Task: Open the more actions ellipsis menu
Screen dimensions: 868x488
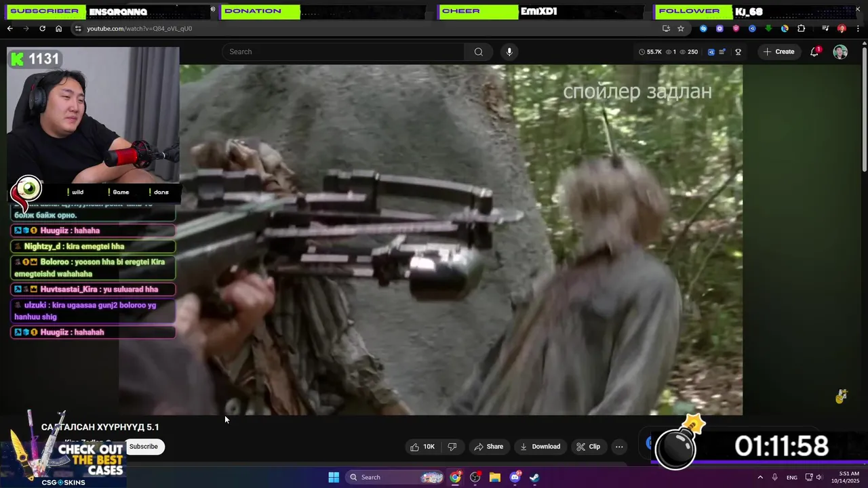Action: pyautogui.click(x=619, y=447)
